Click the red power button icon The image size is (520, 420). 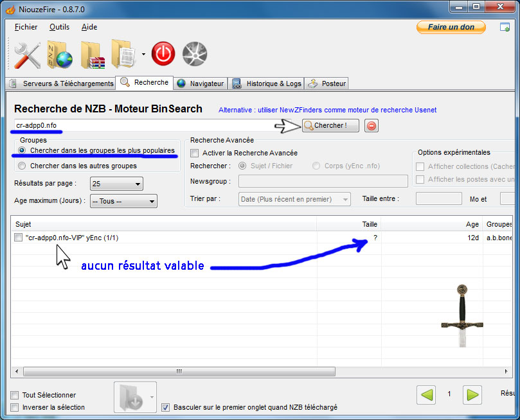click(x=163, y=54)
